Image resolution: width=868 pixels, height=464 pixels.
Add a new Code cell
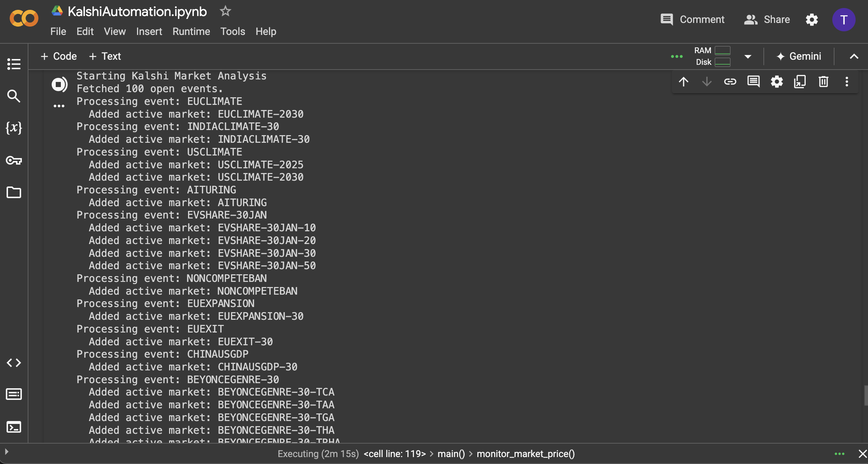pyautogui.click(x=59, y=56)
